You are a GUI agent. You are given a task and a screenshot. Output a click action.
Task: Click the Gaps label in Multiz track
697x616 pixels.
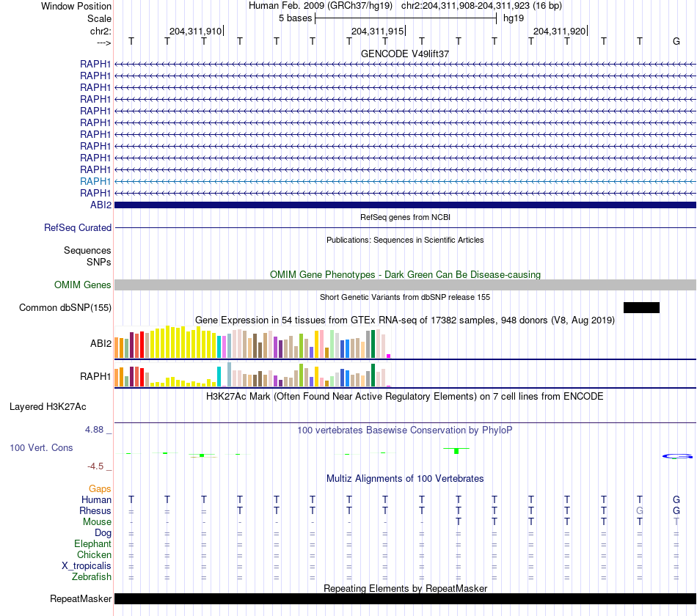[x=100, y=489]
